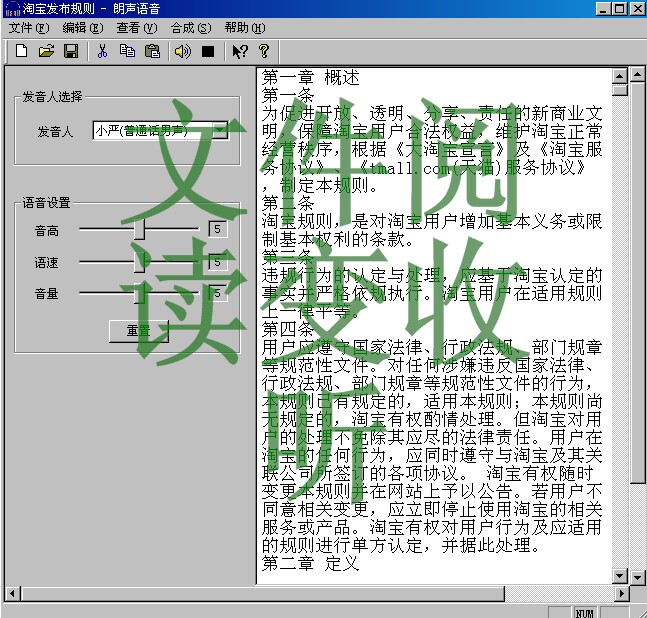Cut selected text with the scissors icon

102,51
